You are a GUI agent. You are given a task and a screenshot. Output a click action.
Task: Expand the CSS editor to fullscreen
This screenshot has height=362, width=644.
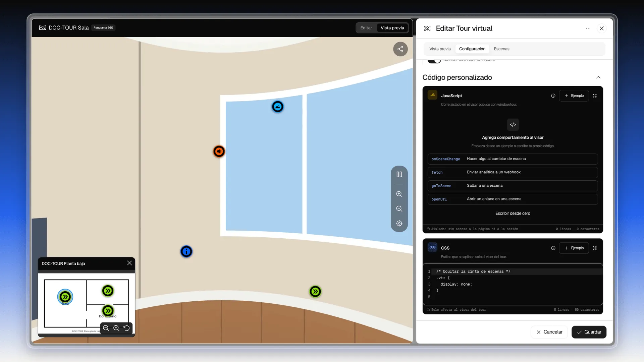(x=595, y=248)
